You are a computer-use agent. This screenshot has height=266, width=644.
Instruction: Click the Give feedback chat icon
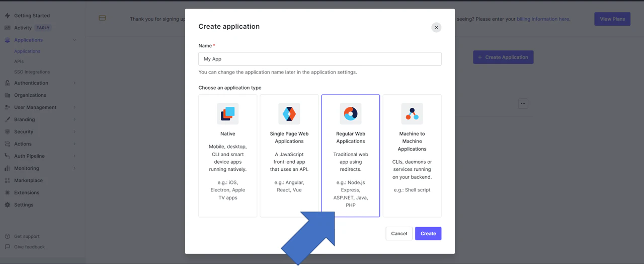point(7,247)
